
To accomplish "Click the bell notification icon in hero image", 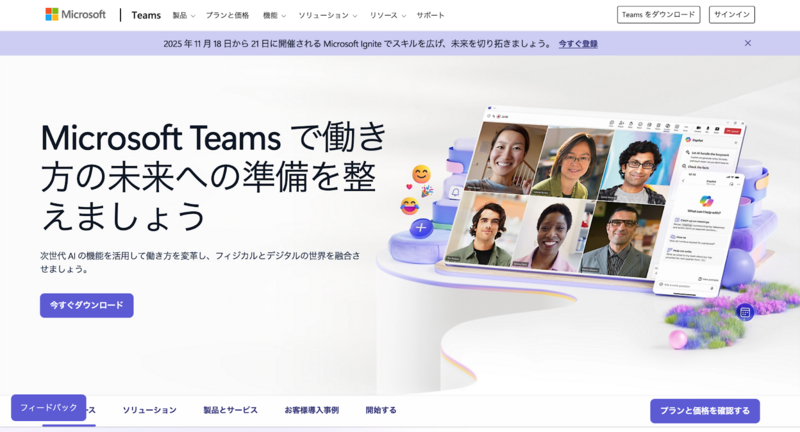I will (455, 192).
